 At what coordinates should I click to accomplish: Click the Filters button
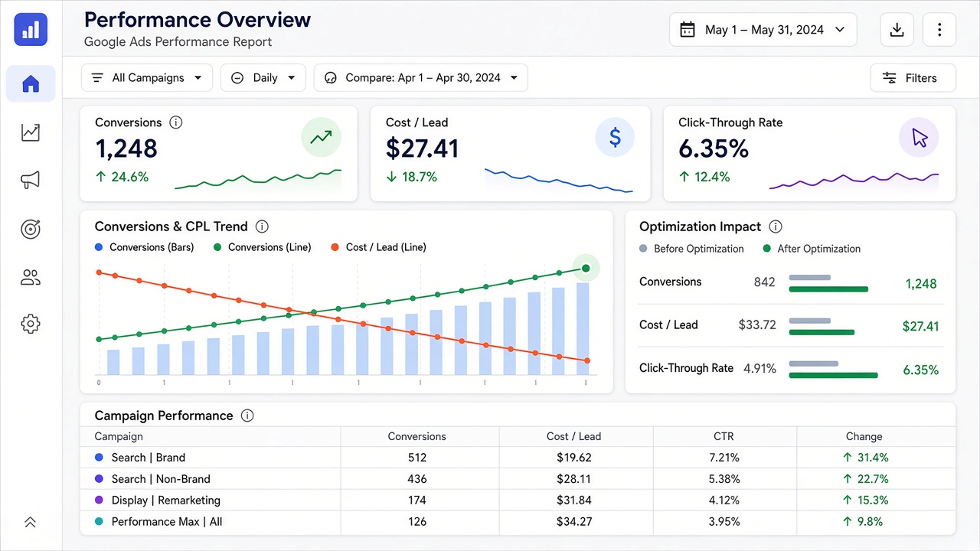[913, 77]
